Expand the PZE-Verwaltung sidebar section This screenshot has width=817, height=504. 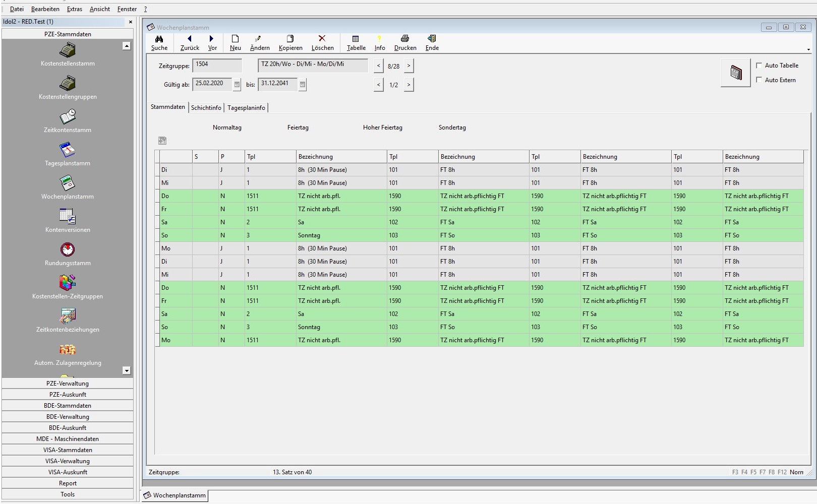[x=68, y=384]
